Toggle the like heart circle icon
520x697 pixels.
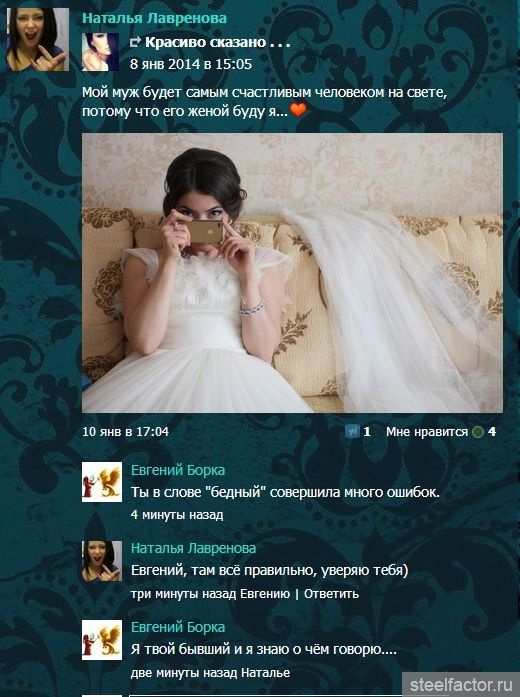click(478, 432)
